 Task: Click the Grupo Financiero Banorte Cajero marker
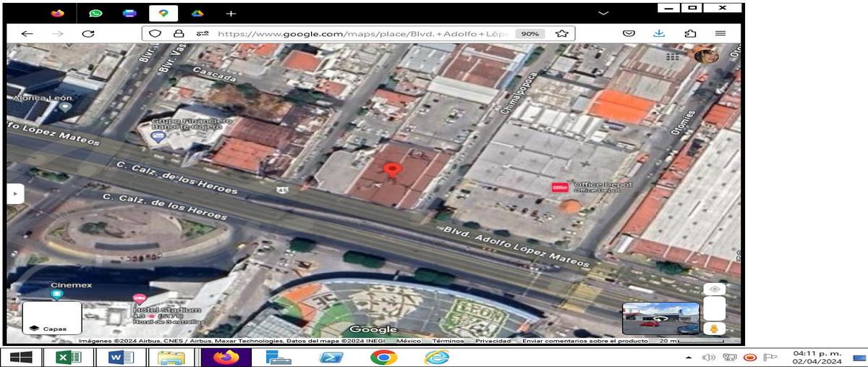pos(158,135)
